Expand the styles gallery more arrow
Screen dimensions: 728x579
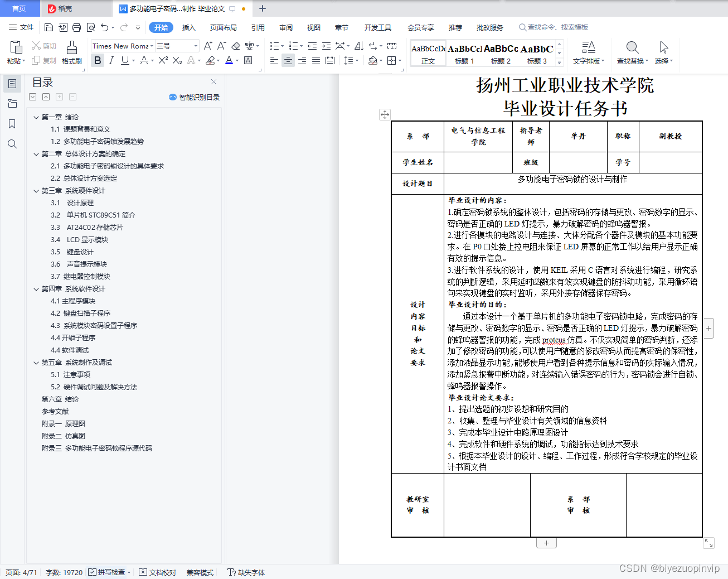pos(560,62)
